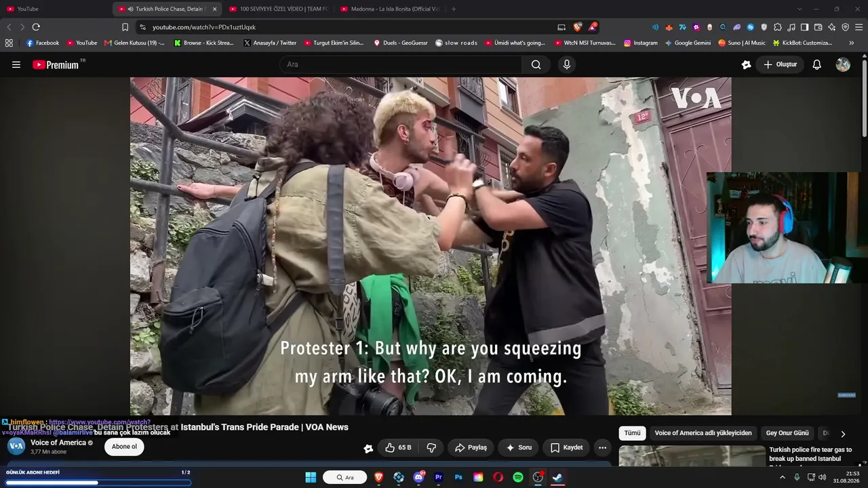This screenshot has width=868, height=488.
Task: Switch to the first YouTube tab
Action: [x=54, y=9]
